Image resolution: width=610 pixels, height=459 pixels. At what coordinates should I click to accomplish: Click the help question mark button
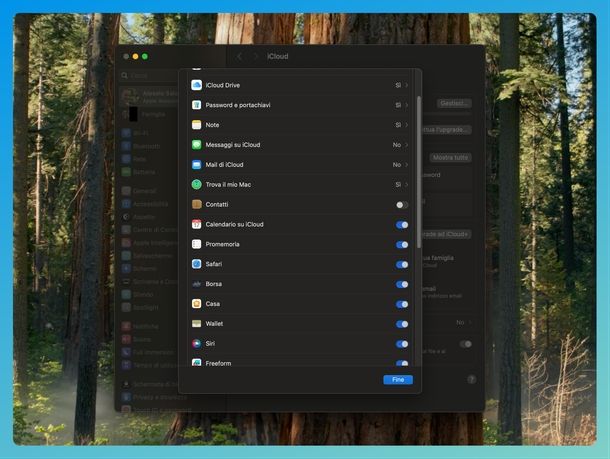click(471, 379)
